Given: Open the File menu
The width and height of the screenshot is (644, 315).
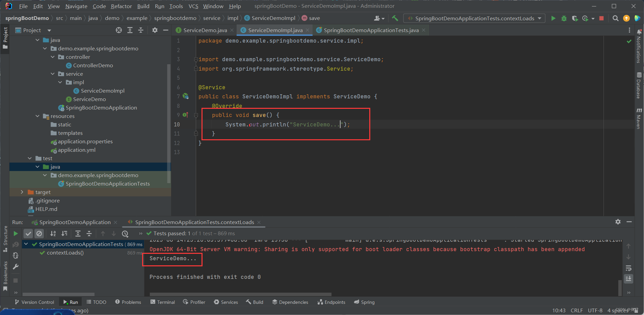Looking at the screenshot, I should click(x=23, y=6).
